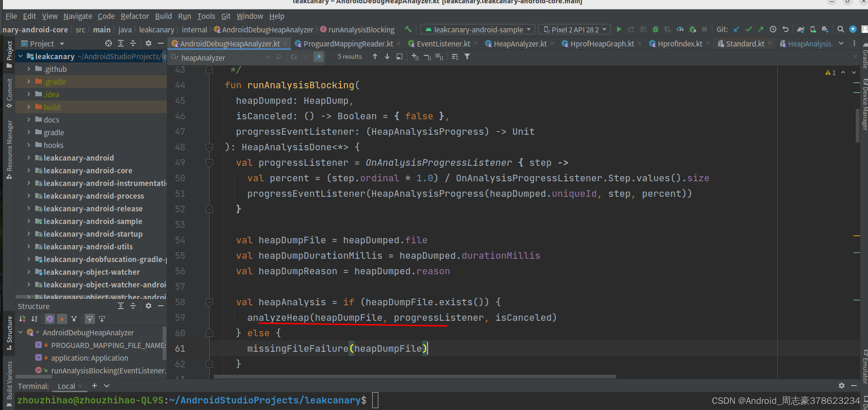Toggle Autoscroll from Source in Structure
Image resolution: width=868 pixels, height=410 pixels.
102,319
